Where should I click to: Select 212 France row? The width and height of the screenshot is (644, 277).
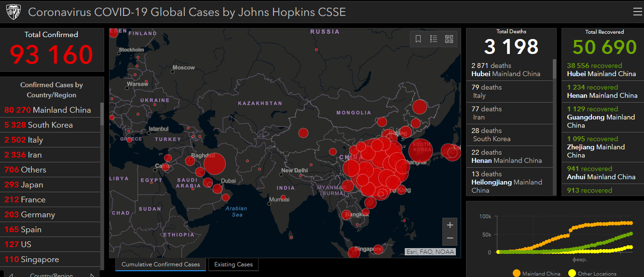(50, 199)
